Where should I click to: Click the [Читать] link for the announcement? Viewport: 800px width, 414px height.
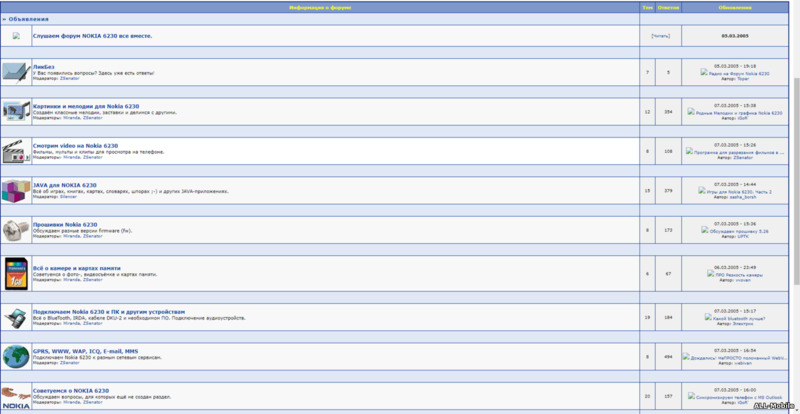[x=660, y=36]
